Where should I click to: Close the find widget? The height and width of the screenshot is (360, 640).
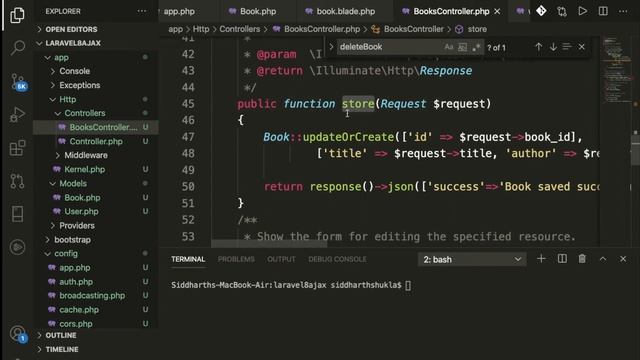(x=582, y=47)
